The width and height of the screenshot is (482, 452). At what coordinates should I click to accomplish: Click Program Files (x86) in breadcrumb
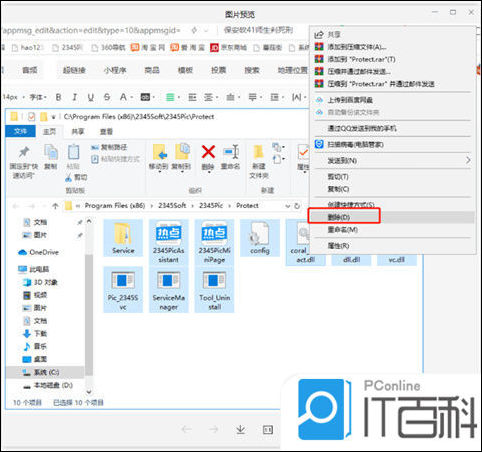[x=115, y=206]
